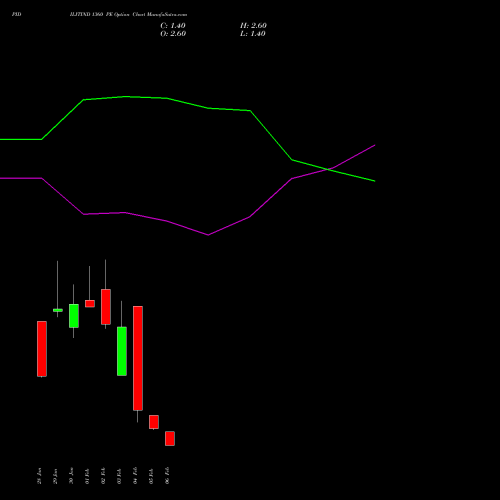The width and height of the screenshot is (500, 500).
Task: Click the "C: 1.40" close value
Action: click(173, 26)
